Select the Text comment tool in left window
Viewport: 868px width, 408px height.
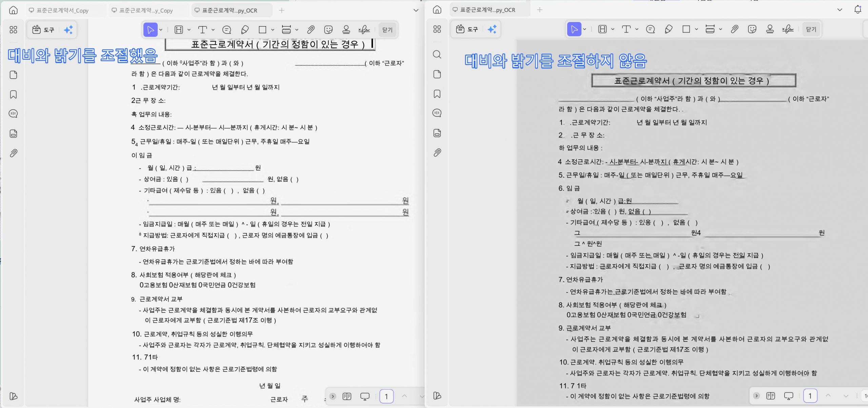click(x=202, y=30)
